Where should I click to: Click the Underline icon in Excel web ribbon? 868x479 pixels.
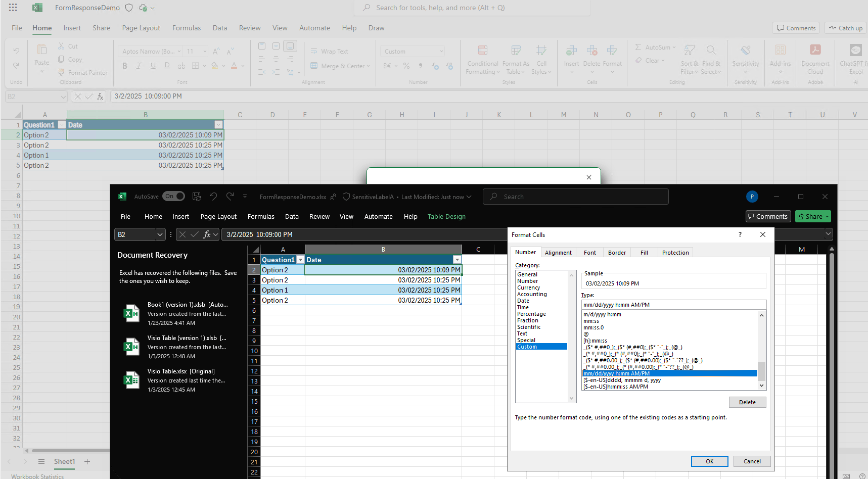153,66
